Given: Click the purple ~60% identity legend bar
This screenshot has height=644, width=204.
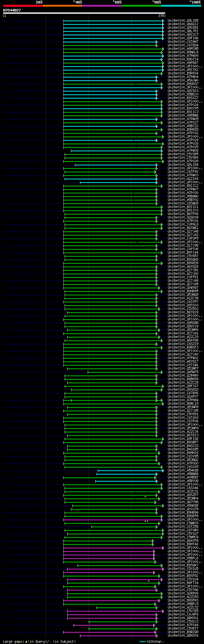Looking at the screenshot, I should 102,5.
